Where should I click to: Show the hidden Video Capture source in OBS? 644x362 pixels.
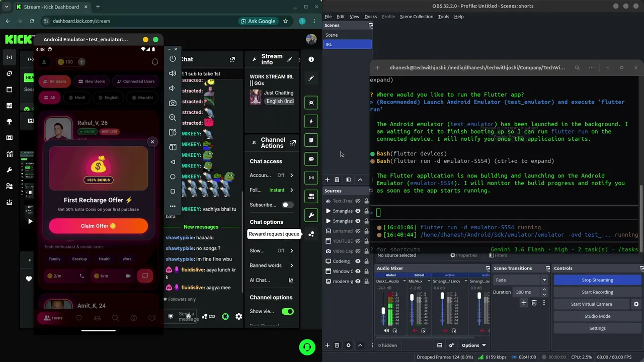click(x=358, y=251)
